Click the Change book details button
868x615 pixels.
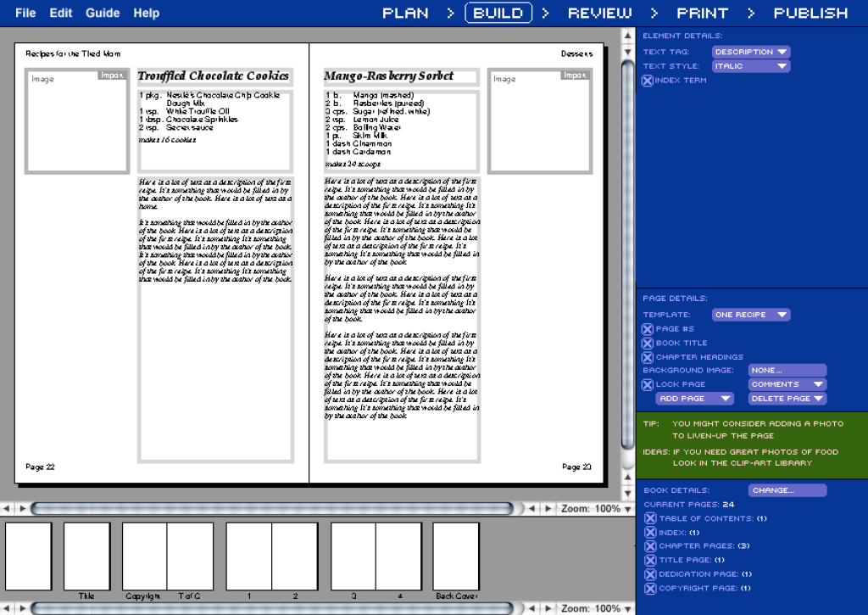coord(787,490)
